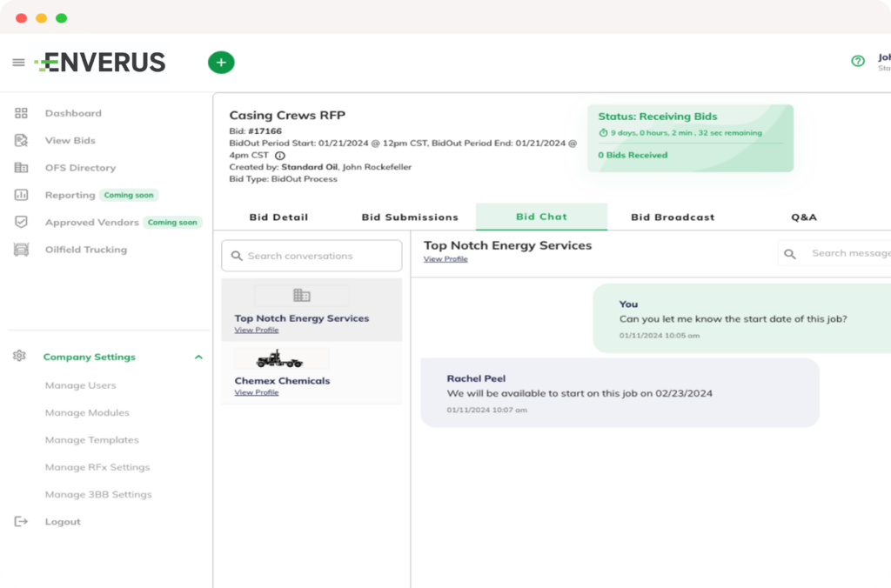
Task: Click the Logout arrow icon
Action: click(x=22, y=522)
